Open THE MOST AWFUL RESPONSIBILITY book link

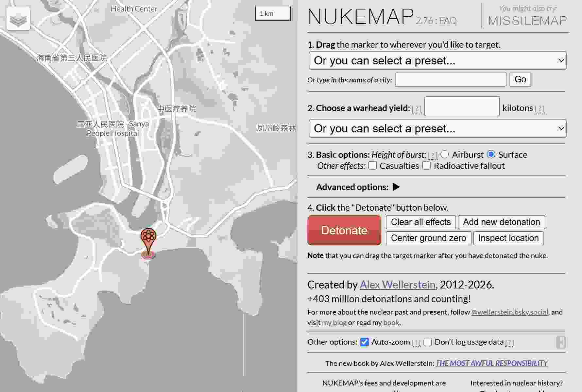coord(492,363)
